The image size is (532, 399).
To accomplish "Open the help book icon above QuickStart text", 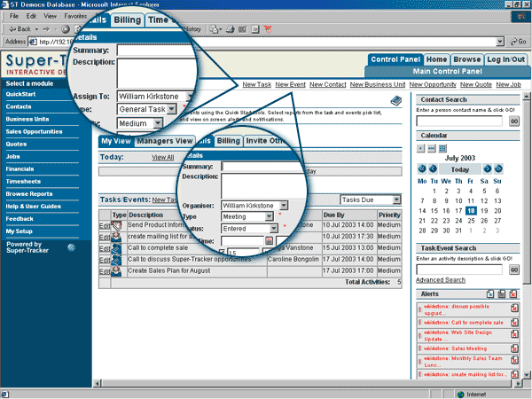I will click(x=396, y=100).
